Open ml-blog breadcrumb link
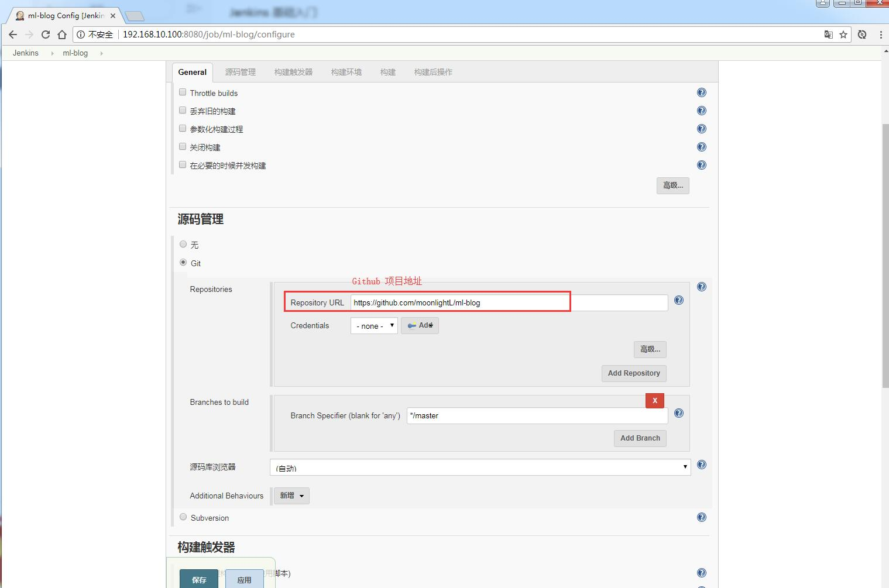 click(75, 53)
